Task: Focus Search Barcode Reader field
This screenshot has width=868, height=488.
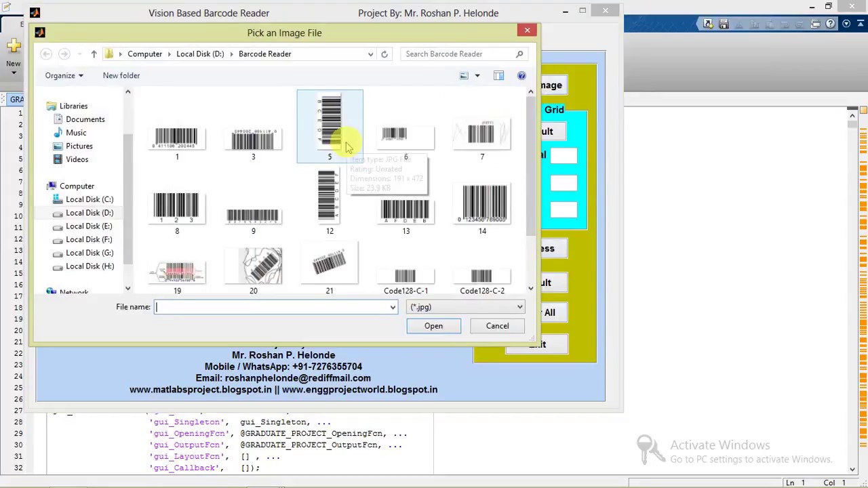Action: 458,54
